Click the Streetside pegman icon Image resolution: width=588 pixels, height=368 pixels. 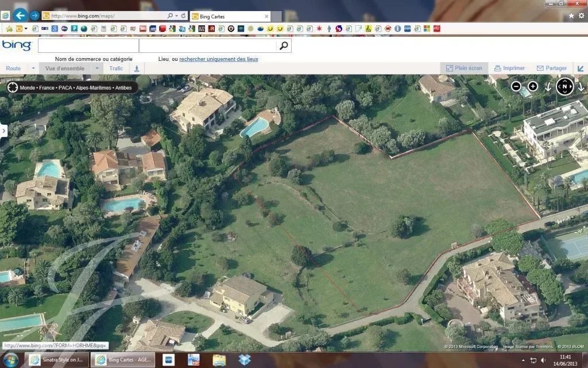137,68
